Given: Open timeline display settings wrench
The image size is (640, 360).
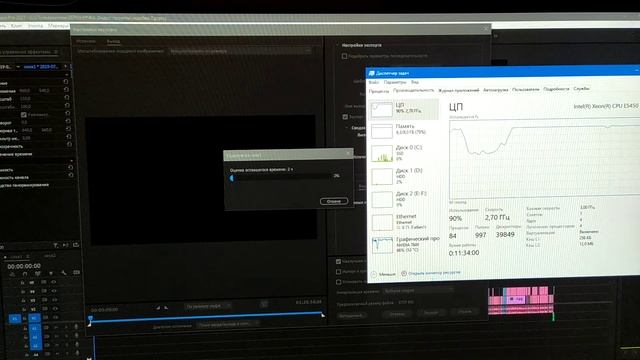Looking at the screenshot, I should click(64, 273).
